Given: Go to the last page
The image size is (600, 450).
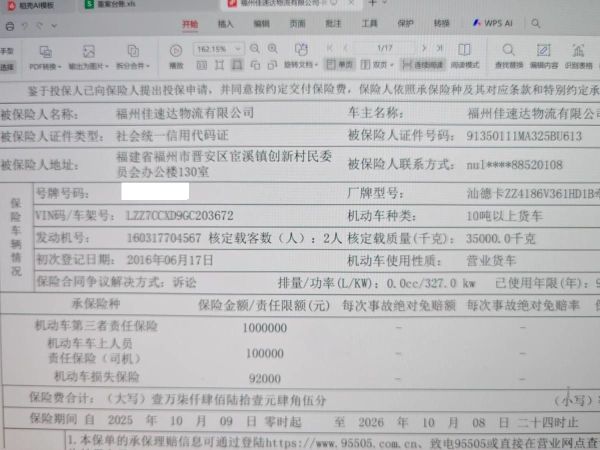Looking at the screenshot, I should (x=440, y=48).
